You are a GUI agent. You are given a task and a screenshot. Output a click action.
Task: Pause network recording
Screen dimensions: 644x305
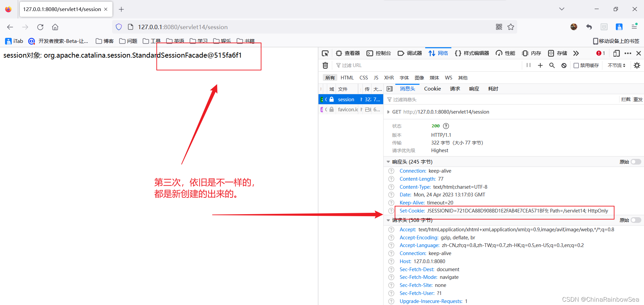click(529, 65)
